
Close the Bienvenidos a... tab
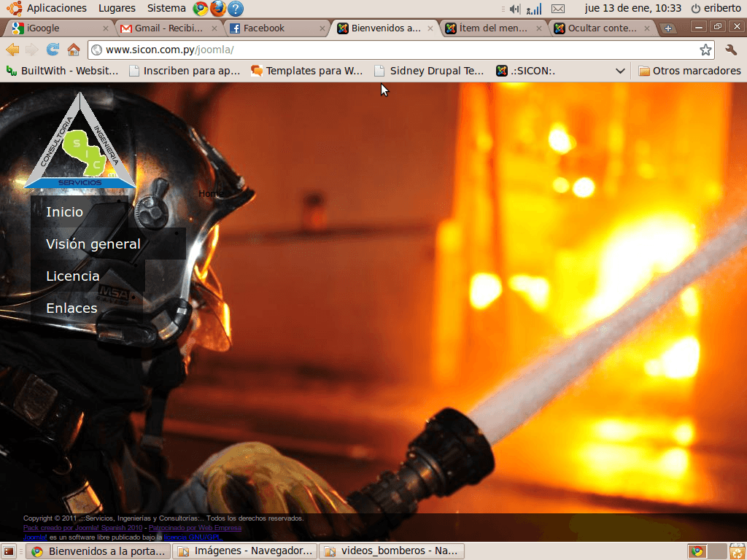(430, 28)
